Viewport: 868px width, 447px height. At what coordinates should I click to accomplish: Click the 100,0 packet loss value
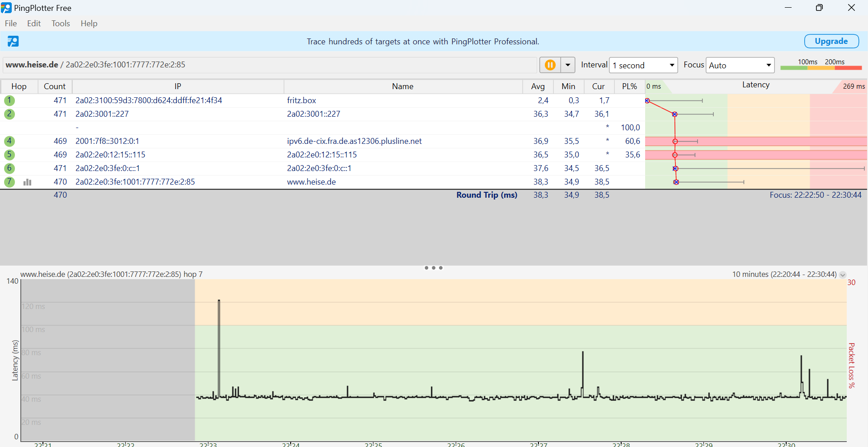point(630,128)
